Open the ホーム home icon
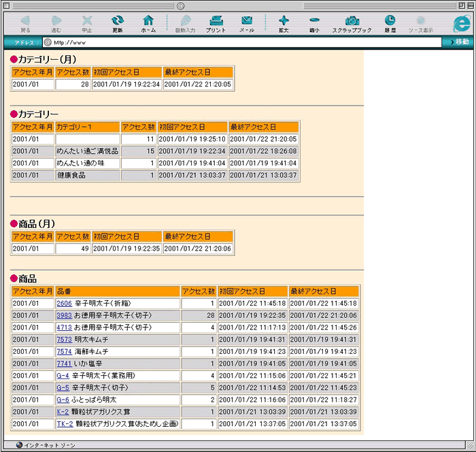476x452 pixels. click(x=148, y=24)
